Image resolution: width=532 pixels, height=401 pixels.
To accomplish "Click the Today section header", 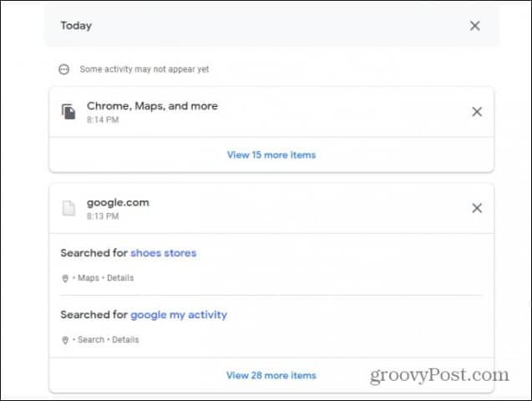I will tap(76, 26).
